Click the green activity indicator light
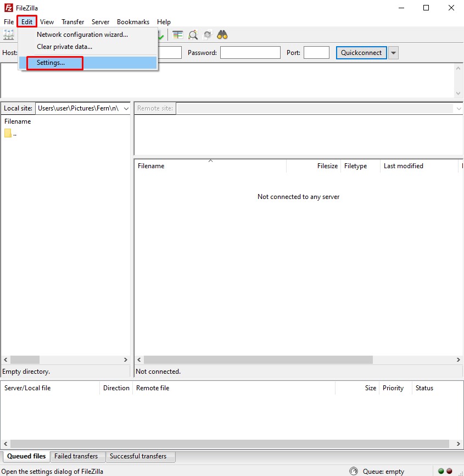This screenshot has width=464, height=476. point(441,471)
